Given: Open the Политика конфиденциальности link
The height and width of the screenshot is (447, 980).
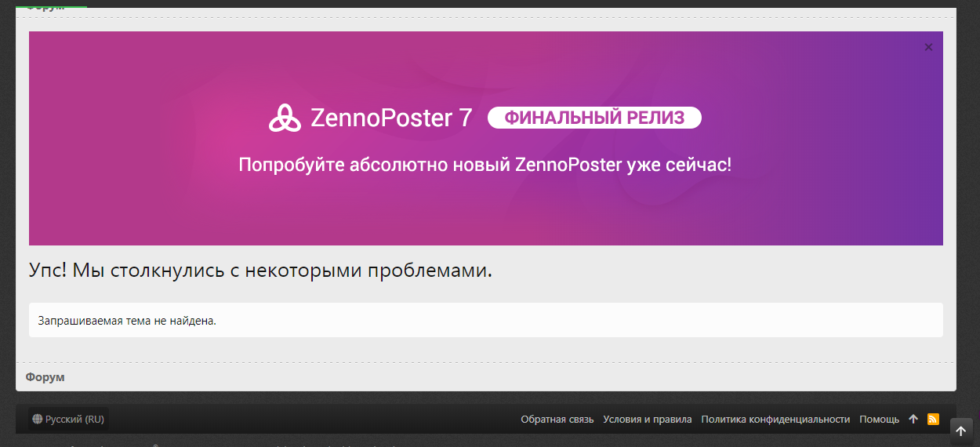Looking at the screenshot, I should (x=775, y=420).
